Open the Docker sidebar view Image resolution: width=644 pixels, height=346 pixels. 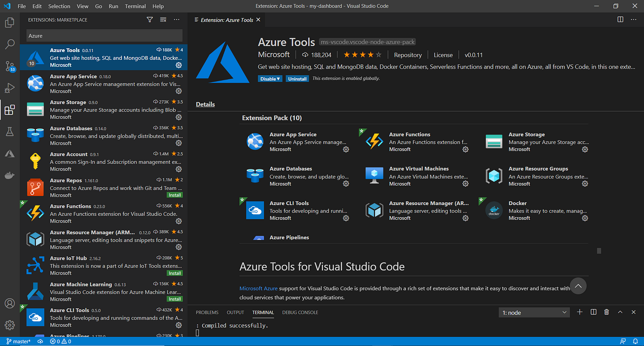pyautogui.click(x=10, y=175)
